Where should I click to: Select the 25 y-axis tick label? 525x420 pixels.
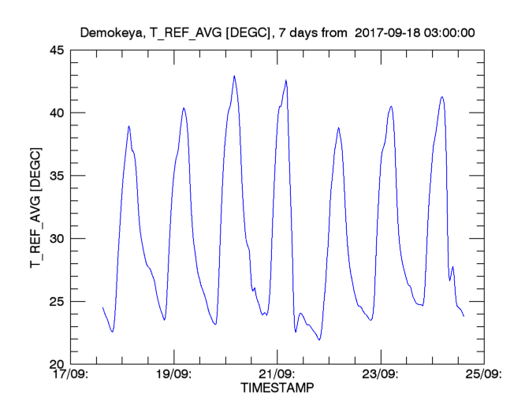pos(58,302)
